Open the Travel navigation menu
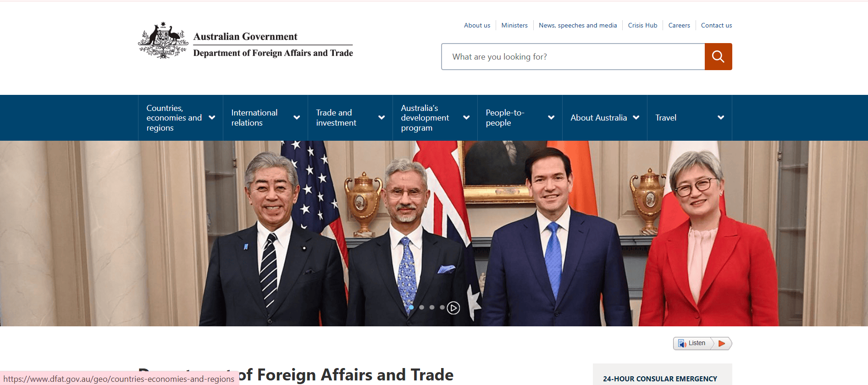This screenshot has height=385, width=868. coord(690,118)
